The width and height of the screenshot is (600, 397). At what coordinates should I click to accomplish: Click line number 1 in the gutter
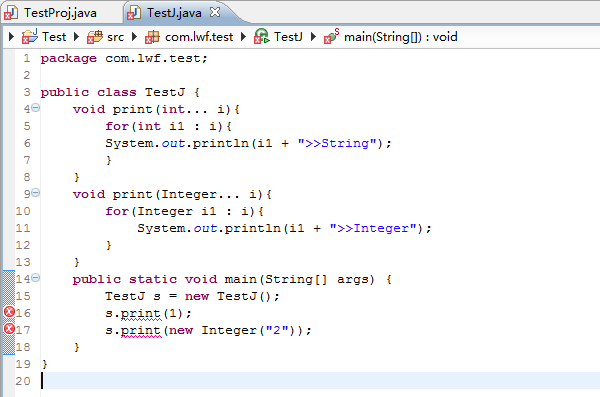26,58
